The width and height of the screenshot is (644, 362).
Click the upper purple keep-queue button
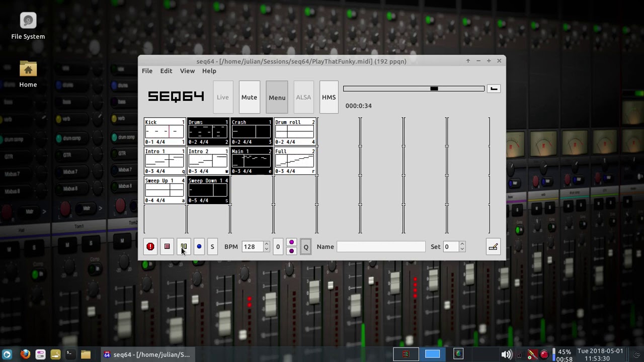pyautogui.click(x=291, y=242)
